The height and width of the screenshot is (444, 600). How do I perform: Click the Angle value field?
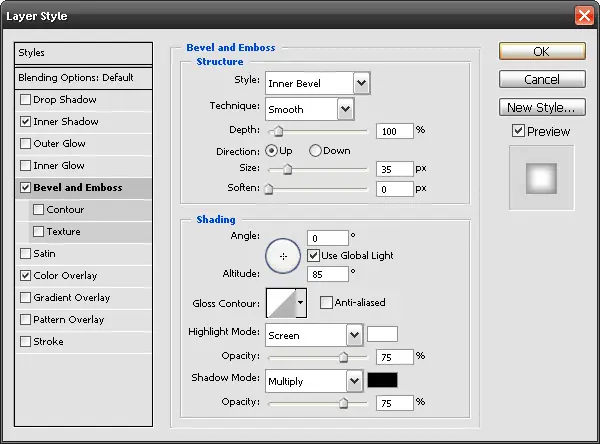coord(328,238)
